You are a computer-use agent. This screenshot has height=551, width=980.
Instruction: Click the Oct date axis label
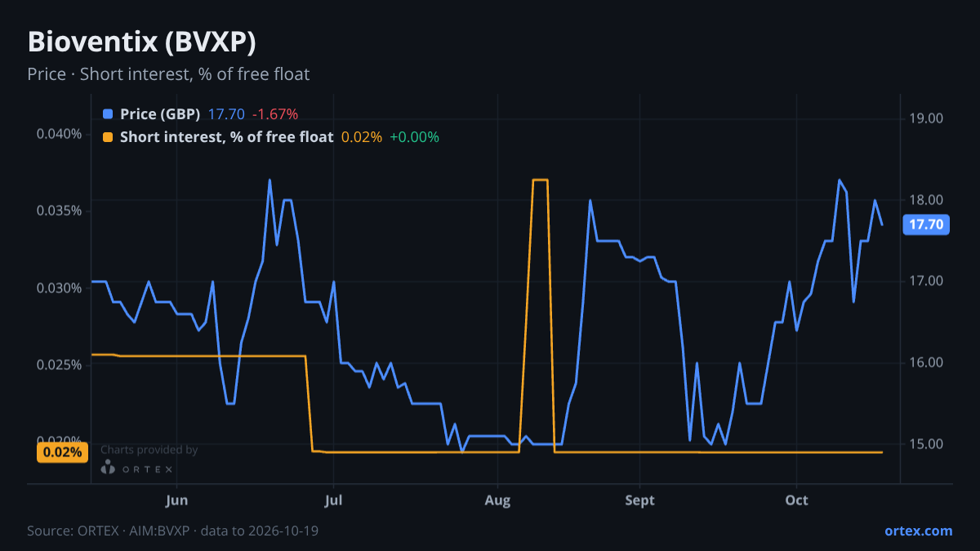point(796,500)
